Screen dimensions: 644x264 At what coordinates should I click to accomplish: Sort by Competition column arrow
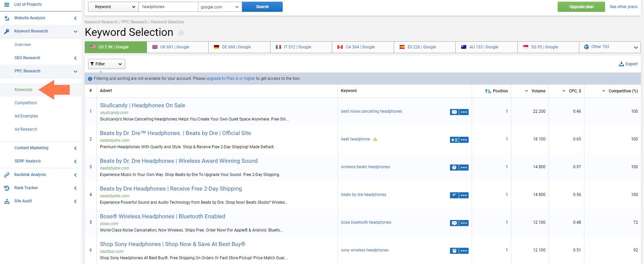tap(604, 91)
